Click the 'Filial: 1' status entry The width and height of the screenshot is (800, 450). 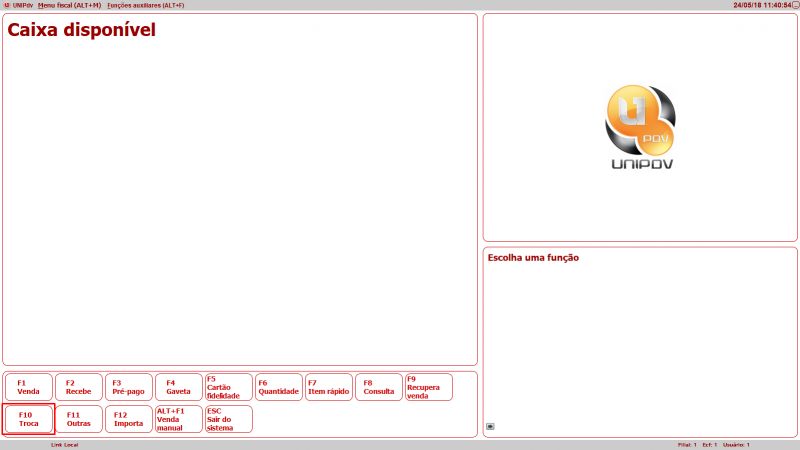[687, 445]
